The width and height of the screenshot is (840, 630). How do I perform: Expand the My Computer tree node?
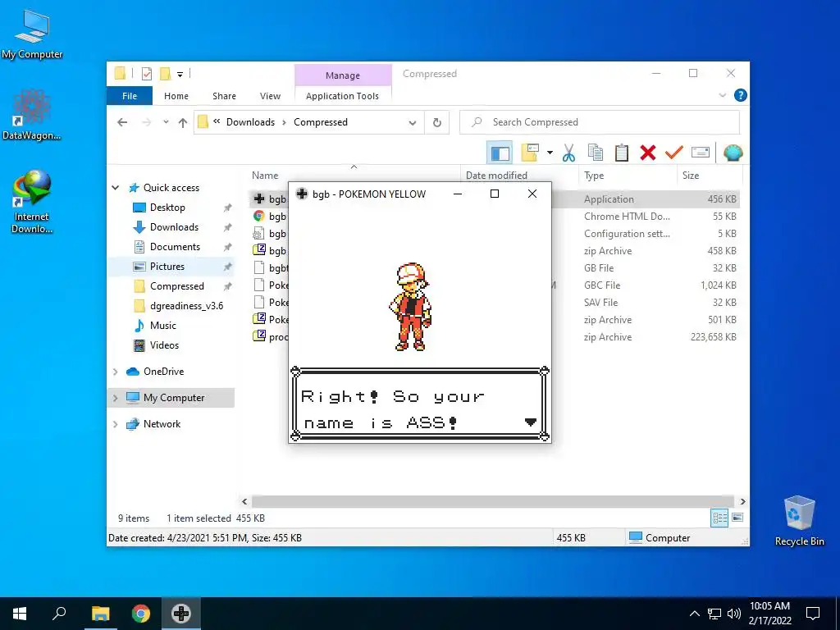pos(115,398)
